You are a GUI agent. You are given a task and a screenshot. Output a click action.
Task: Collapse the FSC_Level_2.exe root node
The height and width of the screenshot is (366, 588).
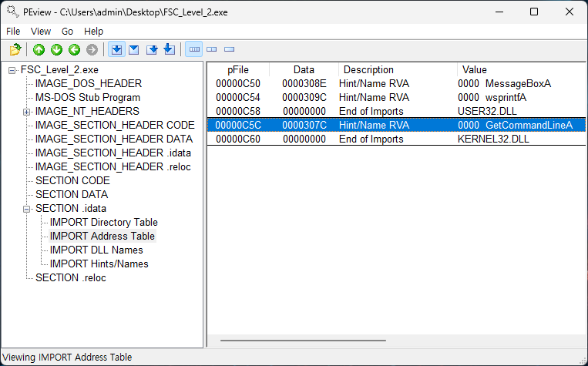(12, 70)
